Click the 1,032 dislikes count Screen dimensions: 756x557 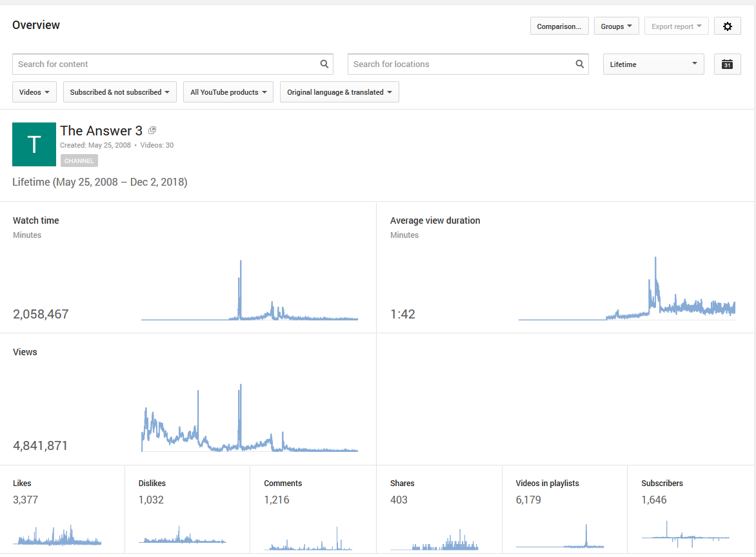pos(151,500)
